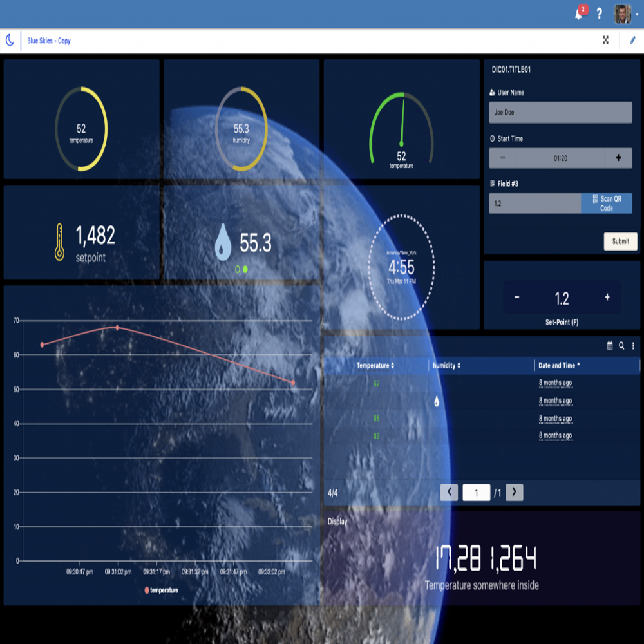Sort by the Date and Time header
Image resolution: width=644 pixels, height=644 pixels.
pyautogui.click(x=558, y=366)
